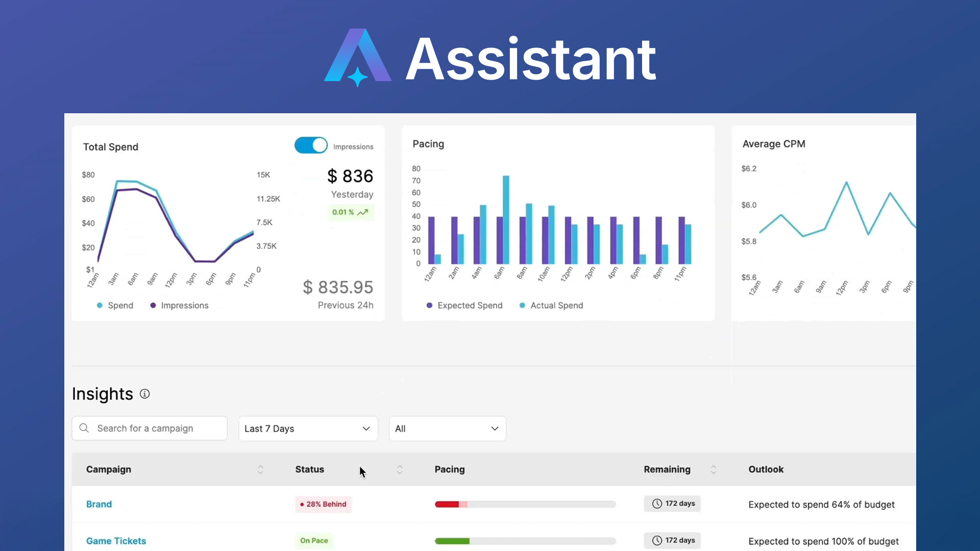Click the clock icon in Brand's 172 days chip
980x551 pixels.
pos(657,504)
